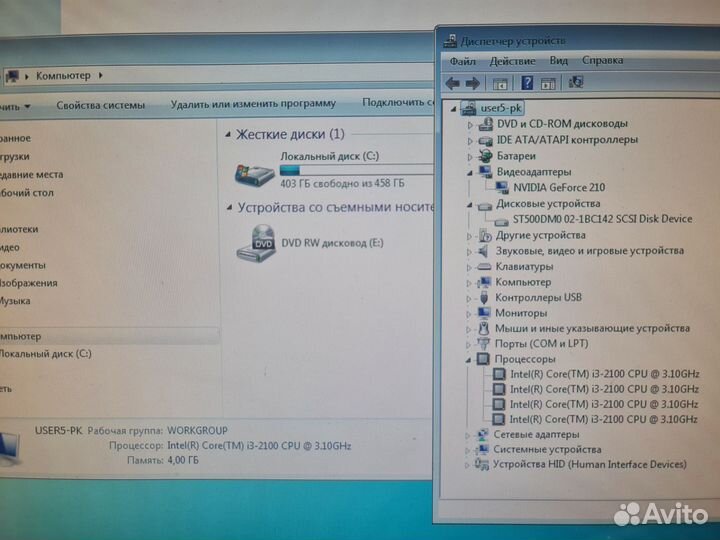Click the back arrow in Device Manager toolbar
Screen dimensions: 720x540
point(453,83)
